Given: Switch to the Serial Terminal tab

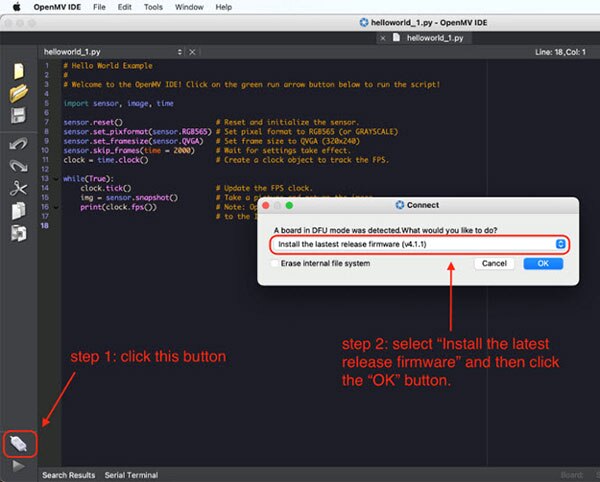Looking at the screenshot, I should coord(131,474).
